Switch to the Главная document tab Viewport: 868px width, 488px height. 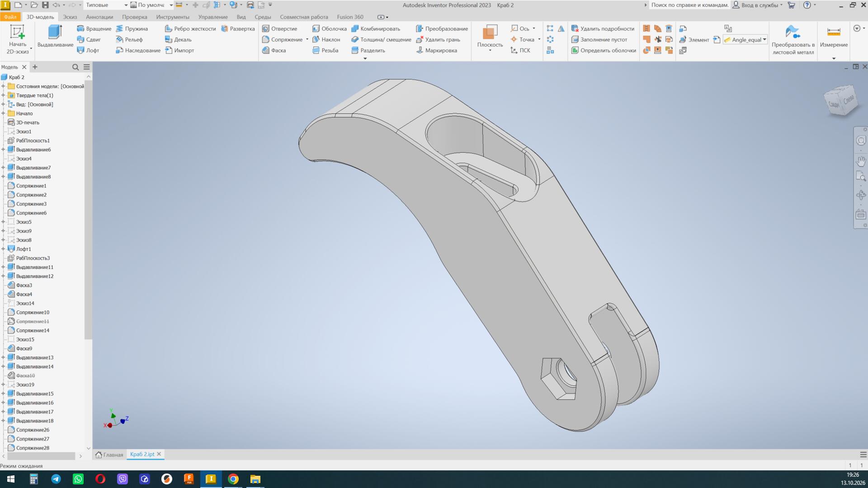click(x=109, y=455)
